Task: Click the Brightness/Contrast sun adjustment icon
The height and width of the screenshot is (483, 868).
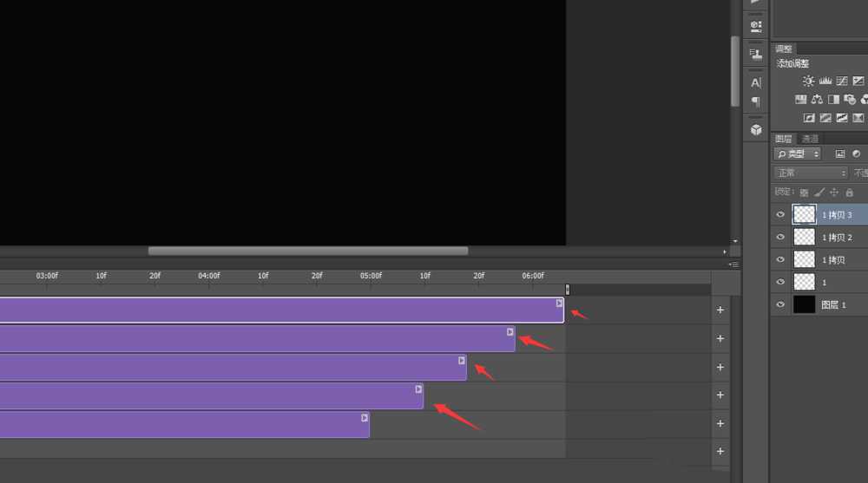Action: coord(808,81)
